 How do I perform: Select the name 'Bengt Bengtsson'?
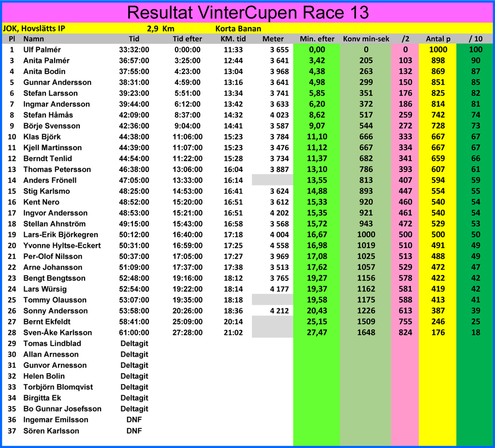(x=54, y=278)
